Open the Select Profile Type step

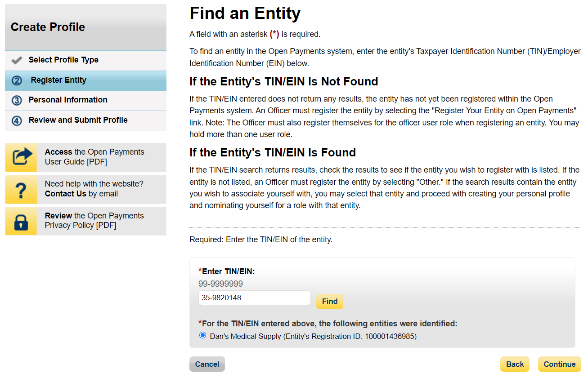pyautogui.click(x=63, y=60)
